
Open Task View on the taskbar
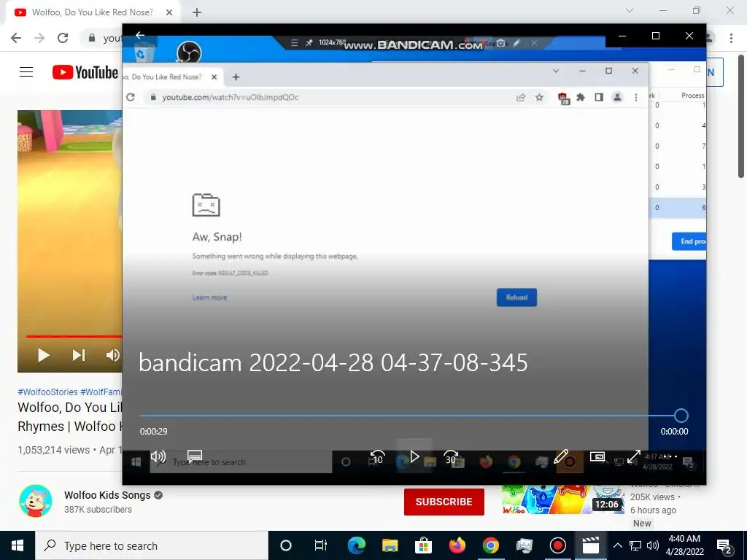click(321, 545)
